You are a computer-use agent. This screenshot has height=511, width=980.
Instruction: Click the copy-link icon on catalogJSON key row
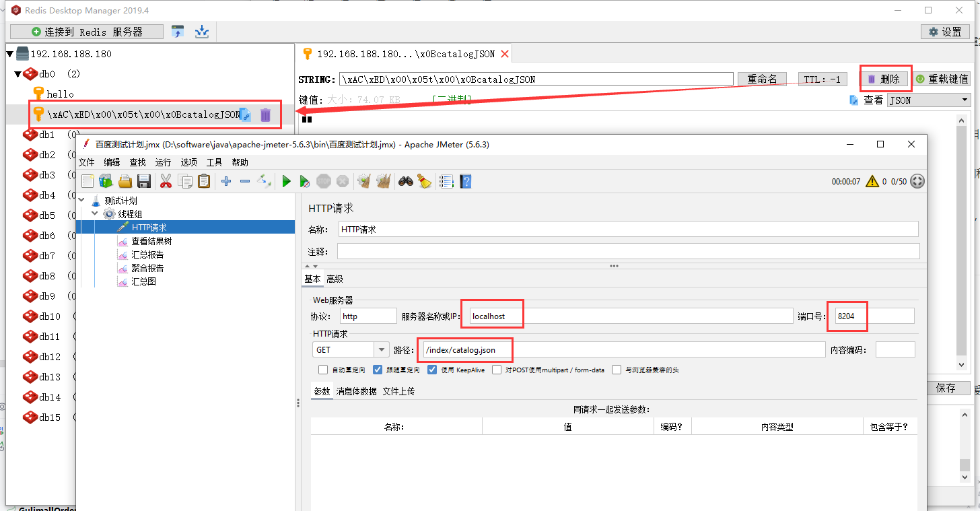pyautogui.click(x=245, y=115)
